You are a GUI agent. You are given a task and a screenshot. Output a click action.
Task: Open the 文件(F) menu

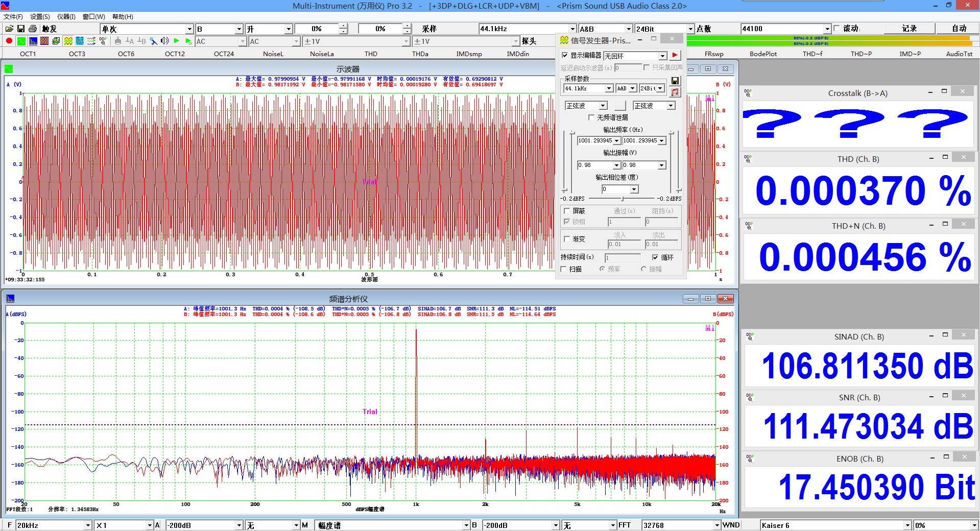[13, 17]
